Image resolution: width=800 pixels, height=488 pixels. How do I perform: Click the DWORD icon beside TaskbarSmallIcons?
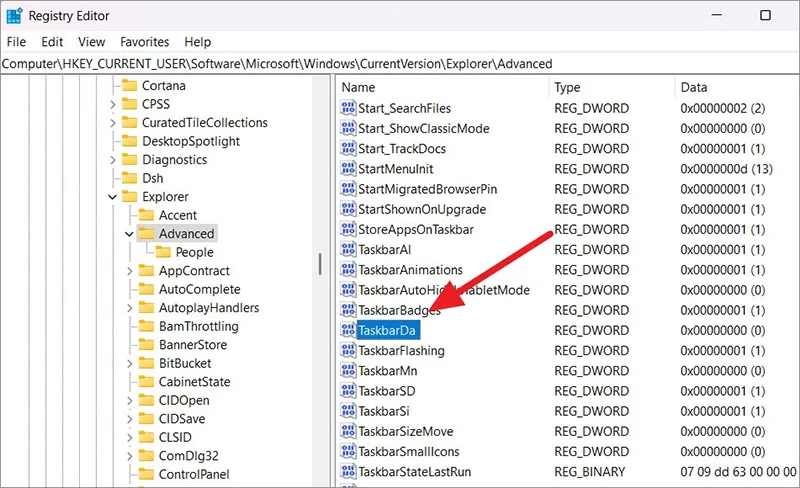(x=348, y=451)
